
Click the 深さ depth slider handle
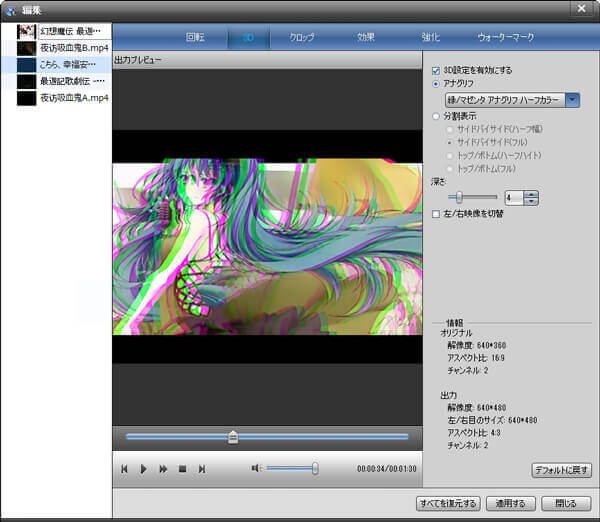tap(459, 197)
